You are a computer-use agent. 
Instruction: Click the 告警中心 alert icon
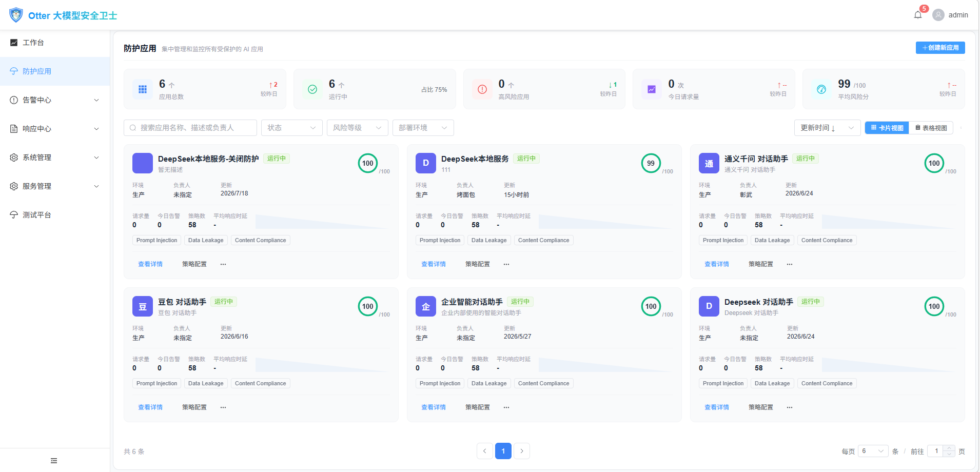tap(14, 100)
